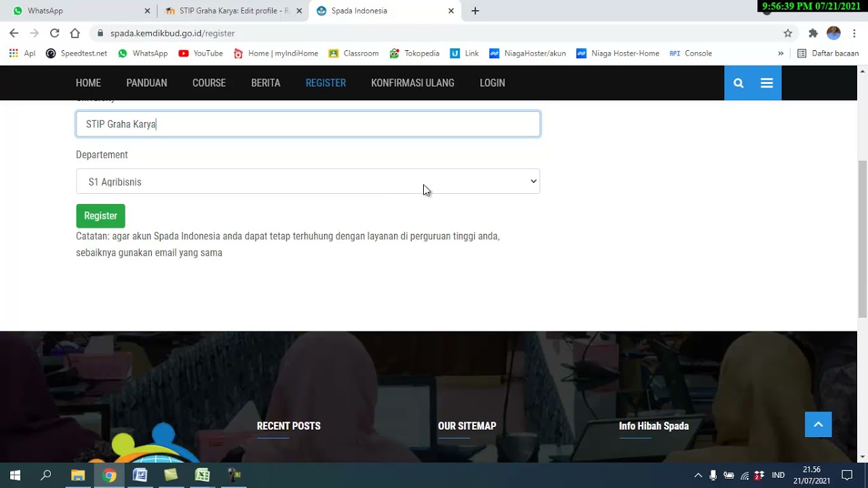Open the Link bookmark
The width and height of the screenshot is (868, 488).
(x=465, y=53)
